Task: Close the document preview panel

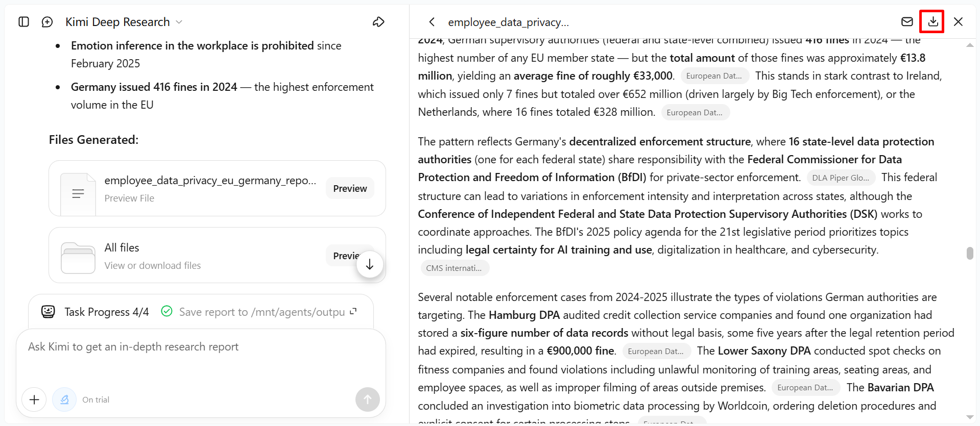Action: coord(958,21)
